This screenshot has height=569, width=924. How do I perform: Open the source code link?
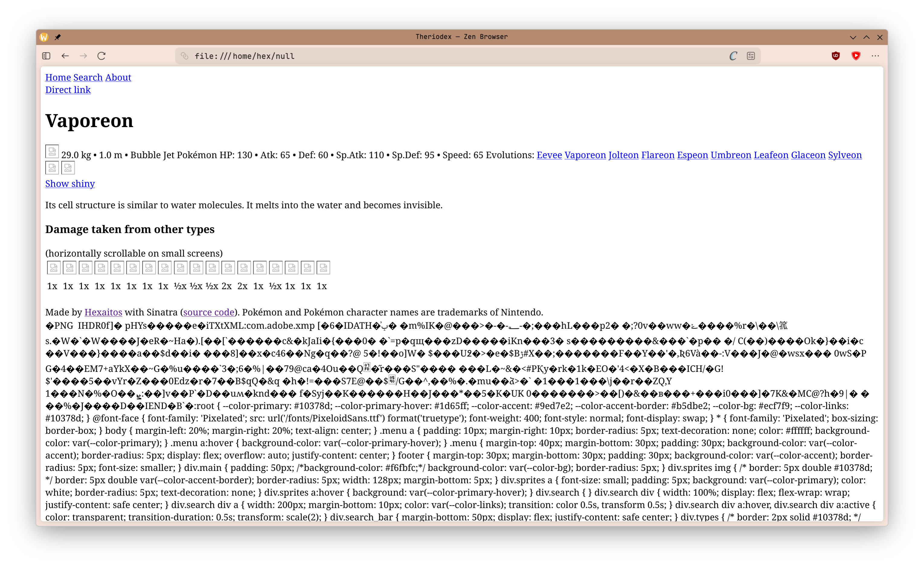pos(209,312)
